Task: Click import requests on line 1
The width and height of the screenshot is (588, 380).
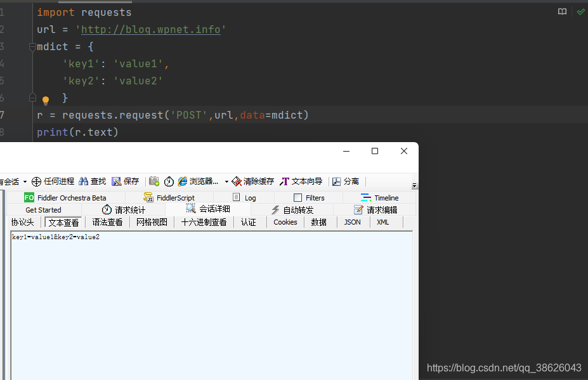Action: (84, 13)
